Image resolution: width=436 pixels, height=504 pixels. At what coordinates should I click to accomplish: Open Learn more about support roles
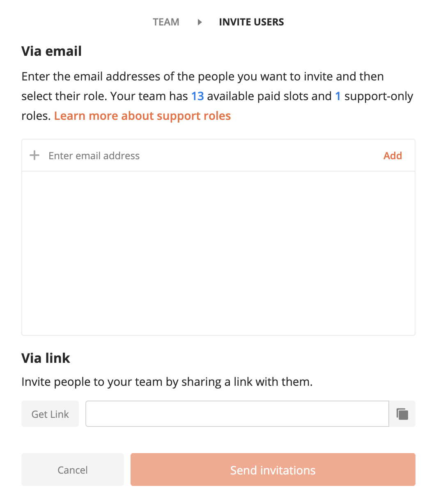(142, 116)
